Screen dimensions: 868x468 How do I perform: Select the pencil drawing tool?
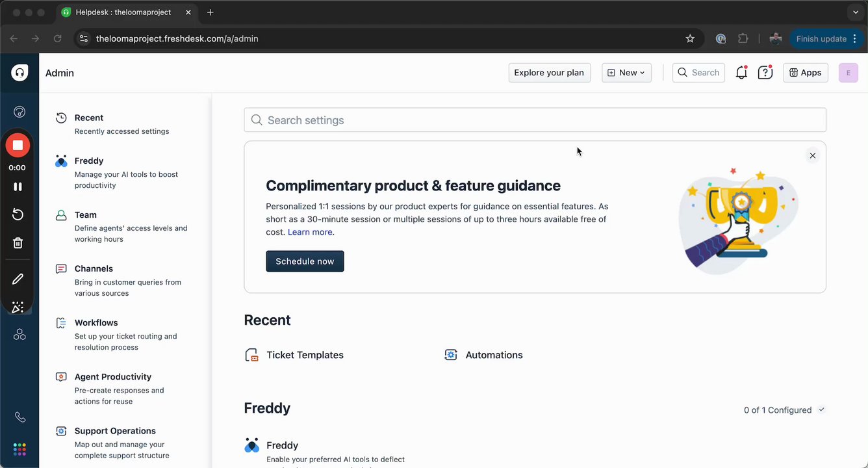(18, 279)
